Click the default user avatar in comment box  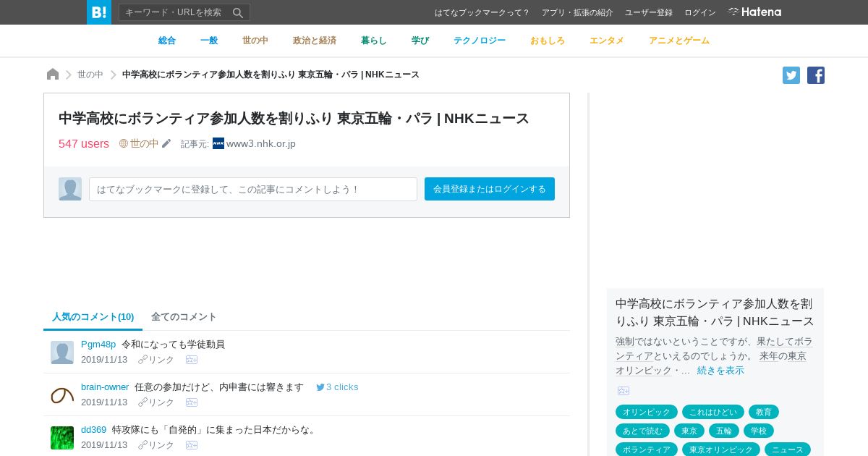[x=70, y=189]
